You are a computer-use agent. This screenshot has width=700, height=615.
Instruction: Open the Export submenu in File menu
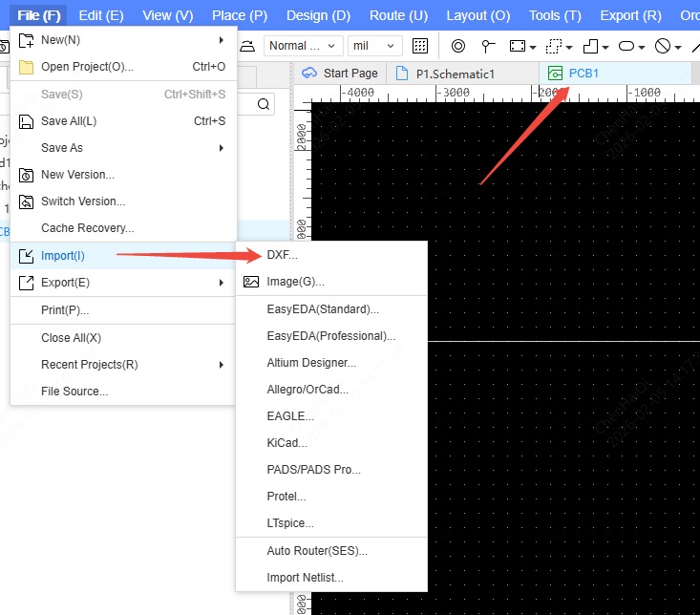tap(122, 283)
